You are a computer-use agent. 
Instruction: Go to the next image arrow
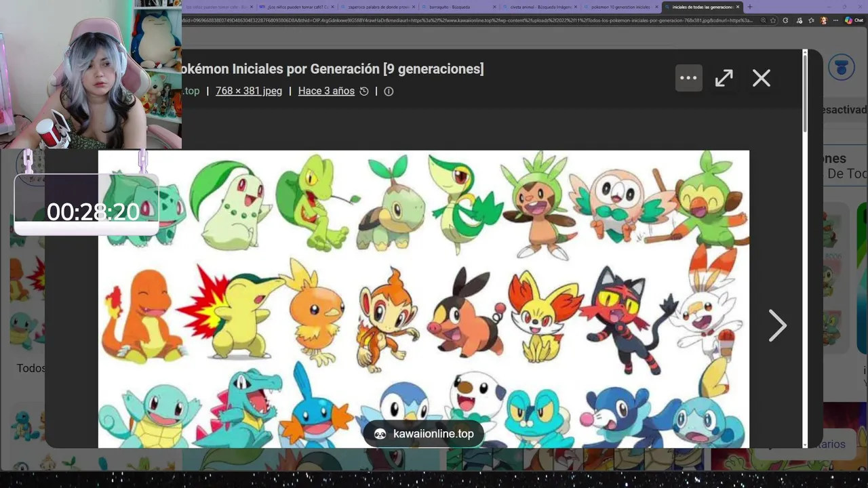coord(777,326)
